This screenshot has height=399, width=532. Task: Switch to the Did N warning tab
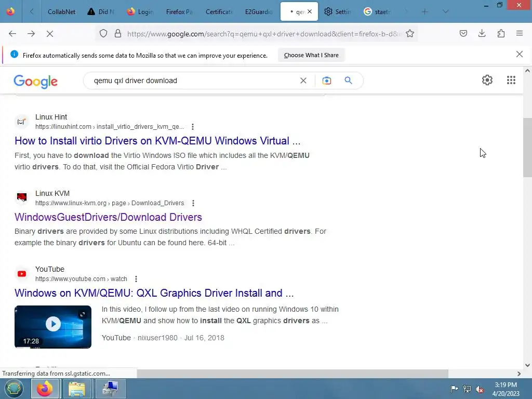click(x=100, y=11)
